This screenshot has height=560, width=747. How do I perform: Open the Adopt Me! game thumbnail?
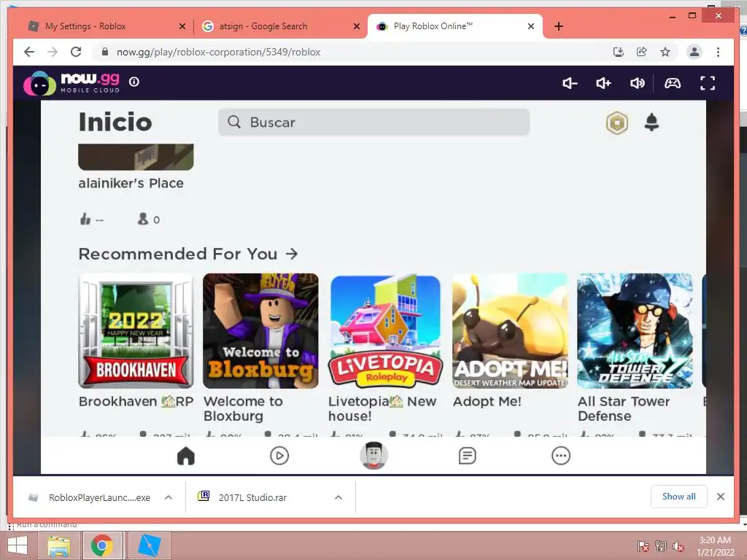coord(510,330)
